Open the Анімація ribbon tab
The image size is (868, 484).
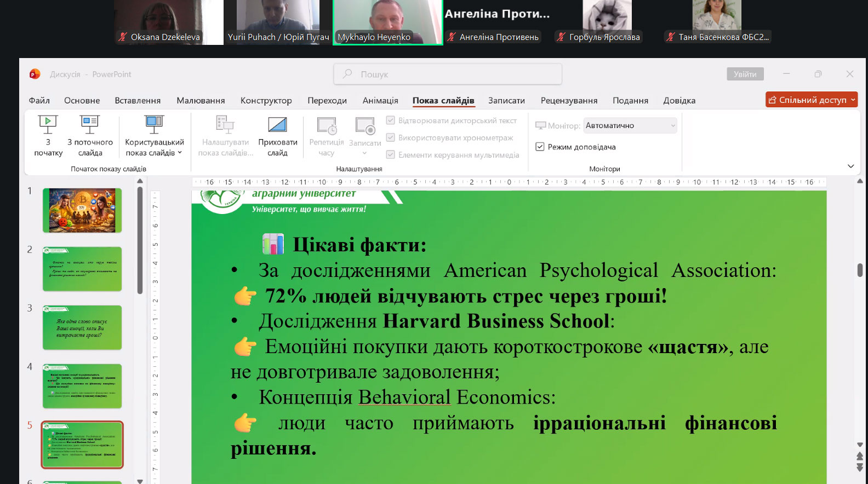380,100
